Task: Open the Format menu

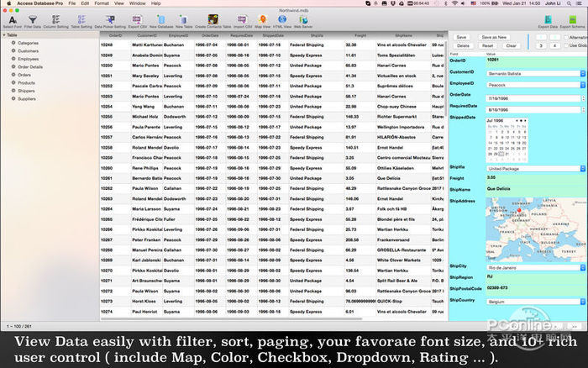Action: click(100, 3)
